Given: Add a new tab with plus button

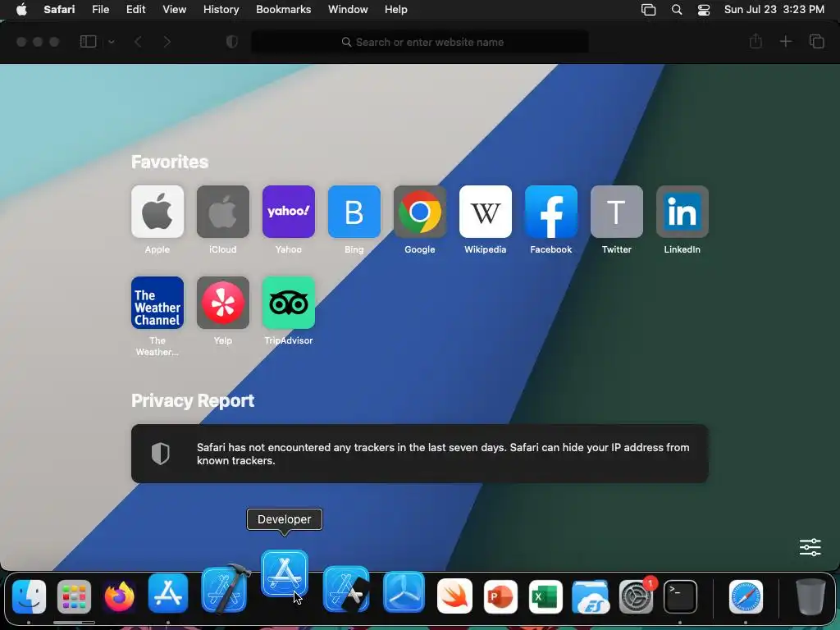Looking at the screenshot, I should point(785,41).
